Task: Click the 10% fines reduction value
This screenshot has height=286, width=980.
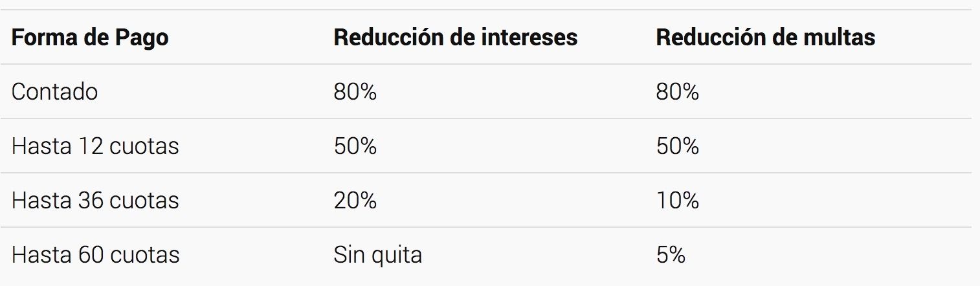Action: [x=677, y=201]
